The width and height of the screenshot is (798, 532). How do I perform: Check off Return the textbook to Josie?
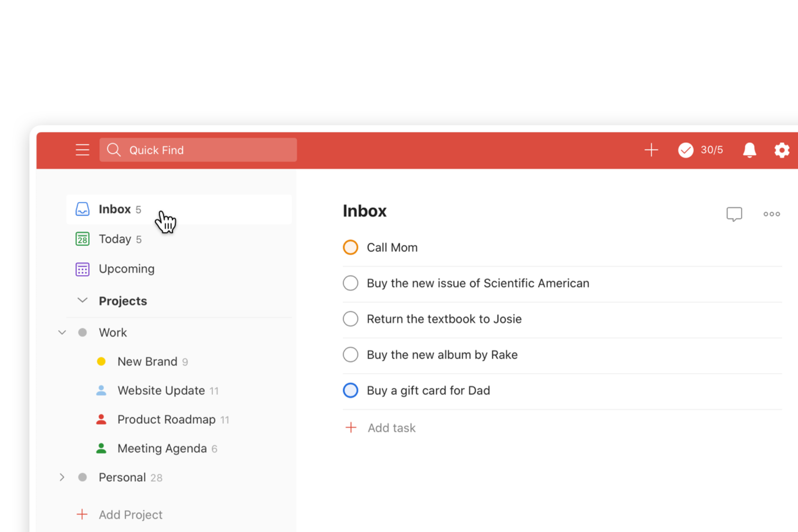[350, 319]
